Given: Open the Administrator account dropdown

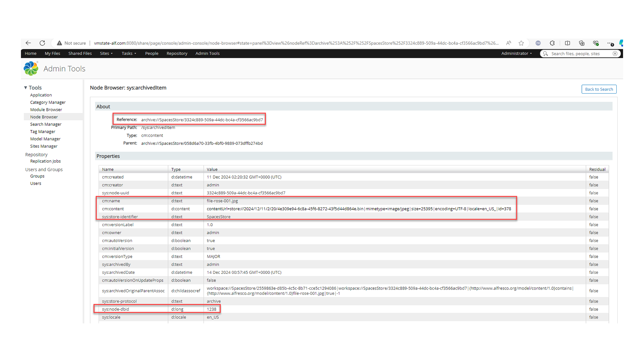Looking at the screenshot, I should [516, 53].
